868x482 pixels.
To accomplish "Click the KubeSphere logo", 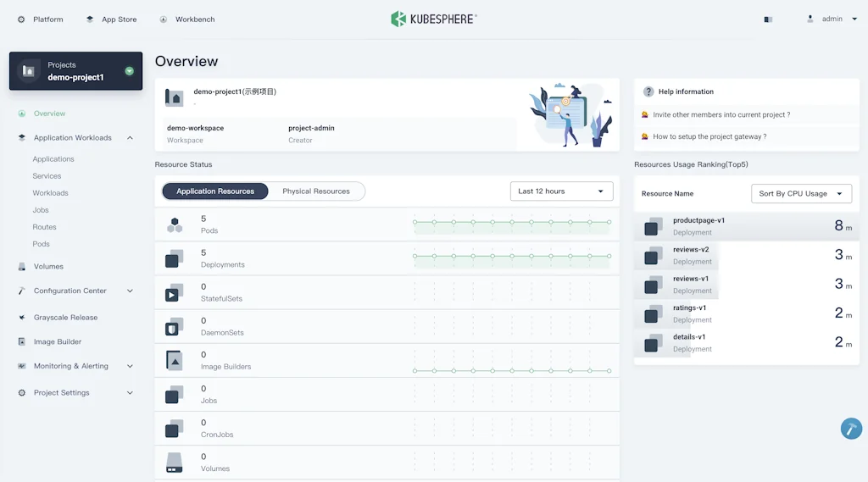I will (x=433, y=19).
